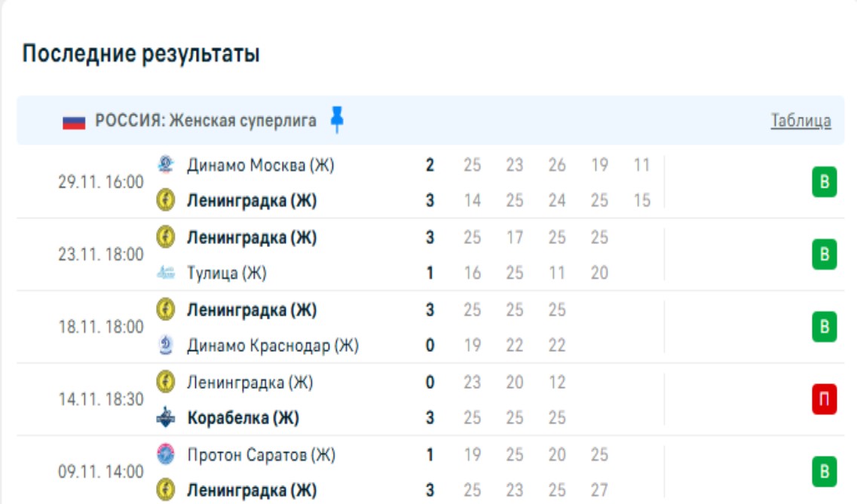
Task: Open РОССИЯ: Женская суперлига league header
Action: (206, 121)
